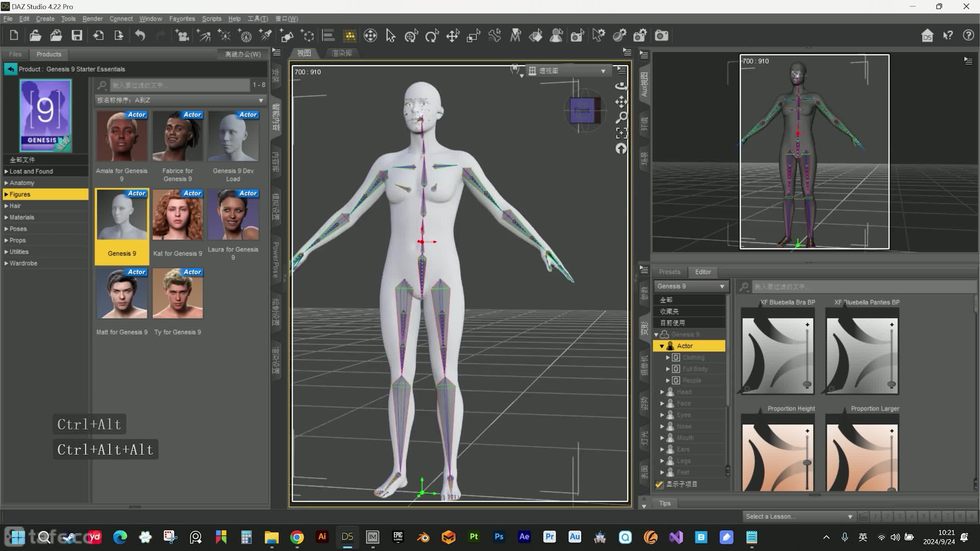Image resolution: width=980 pixels, height=551 pixels.
Task: Select 目前使用 currently used category
Action: (x=689, y=323)
